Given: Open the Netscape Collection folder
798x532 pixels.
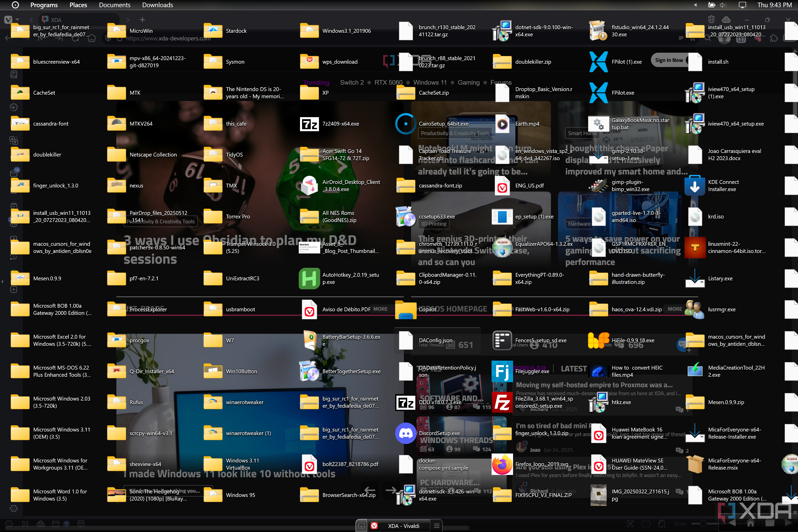Looking at the screenshot, I should [116, 155].
